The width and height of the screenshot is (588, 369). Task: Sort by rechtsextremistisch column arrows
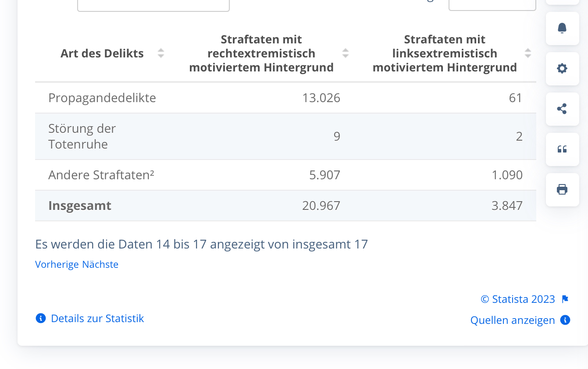346,53
